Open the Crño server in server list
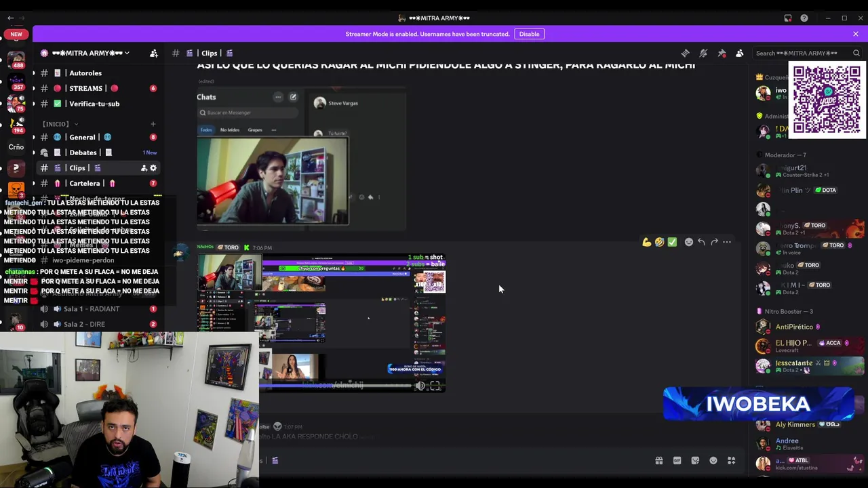 (16, 146)
